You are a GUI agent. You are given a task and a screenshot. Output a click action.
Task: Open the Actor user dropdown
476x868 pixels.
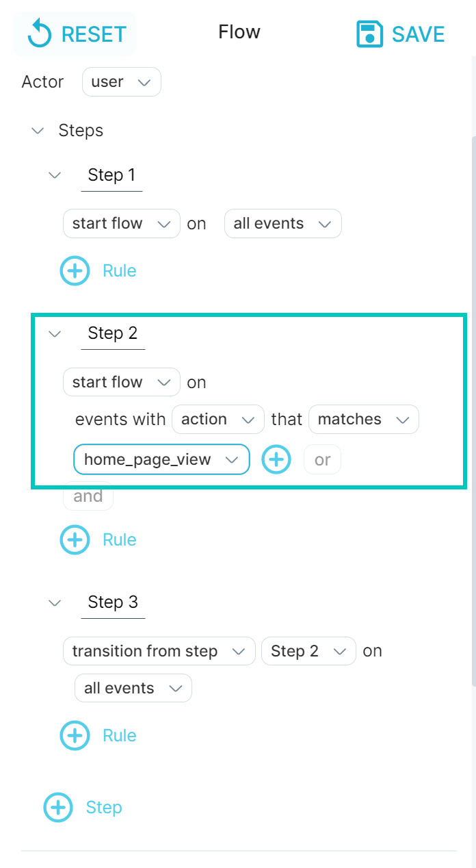(122, 82)
